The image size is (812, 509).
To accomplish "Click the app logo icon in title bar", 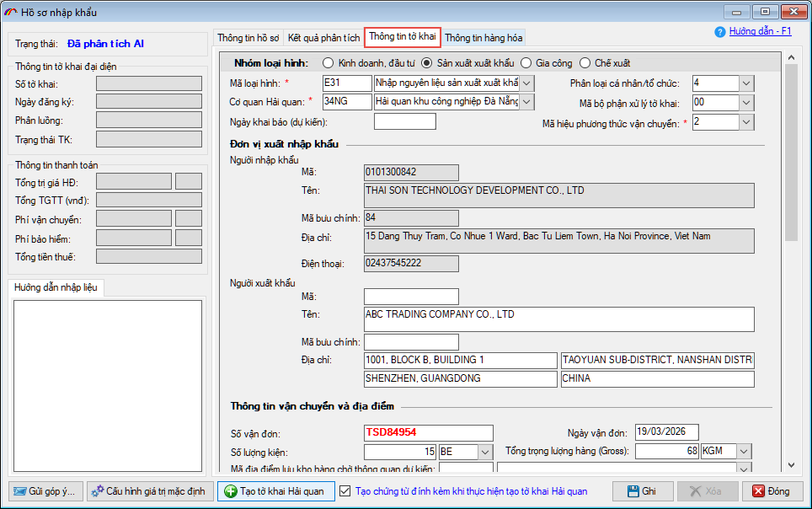I will pyautogui.click(x=11, y=12).
